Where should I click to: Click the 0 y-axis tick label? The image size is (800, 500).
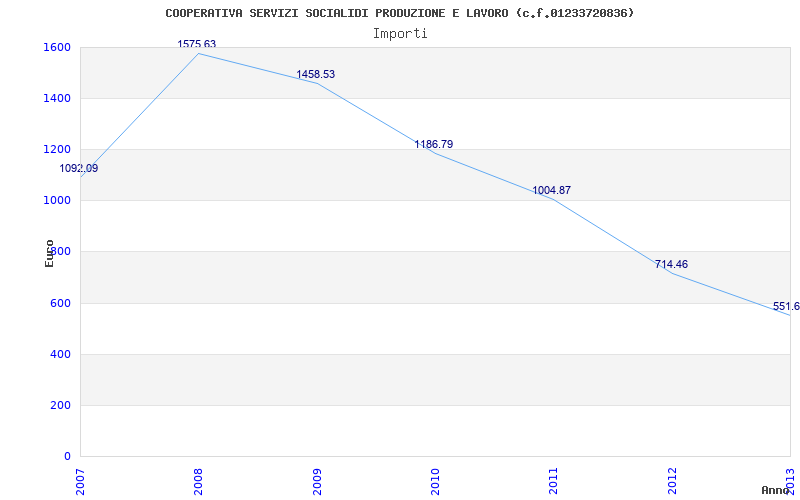coord(67,456)
